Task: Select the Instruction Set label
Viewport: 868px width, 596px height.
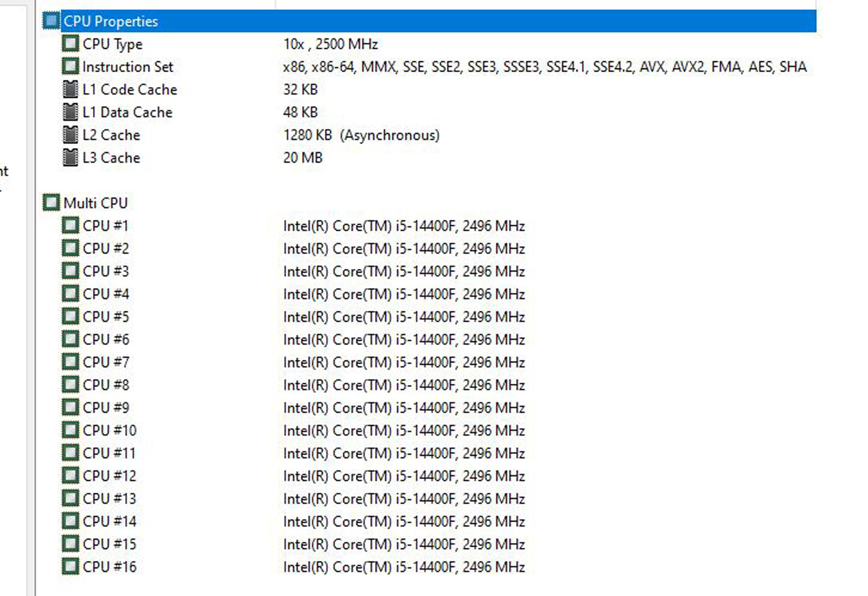Action: click(128, 67)
